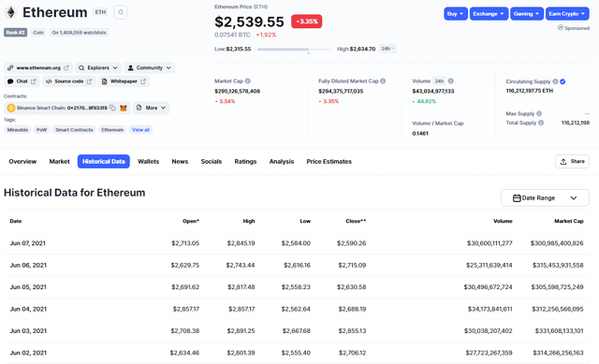Click the Smart Contracts tag
The width and height of the screenshot is (599, 364).
tap(74, 130)
